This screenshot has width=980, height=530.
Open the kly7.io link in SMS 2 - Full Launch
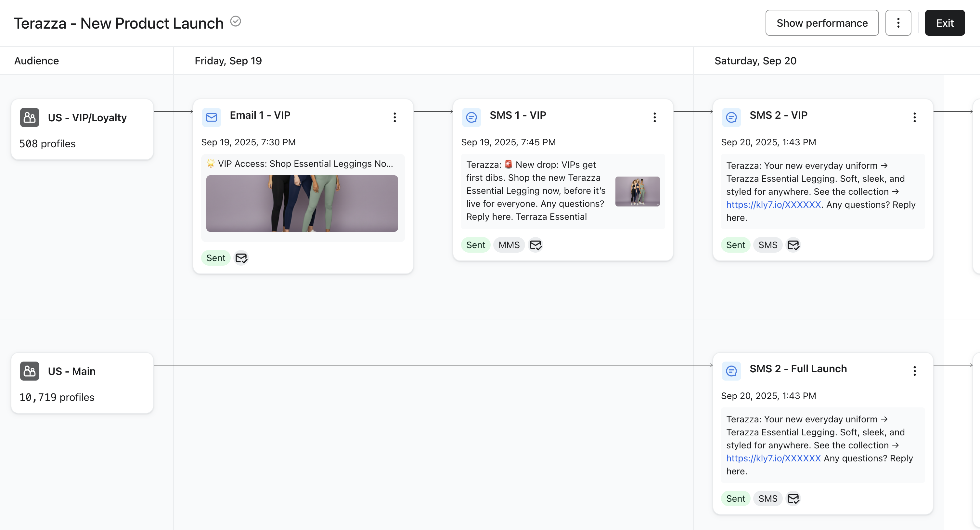point(773,458)
